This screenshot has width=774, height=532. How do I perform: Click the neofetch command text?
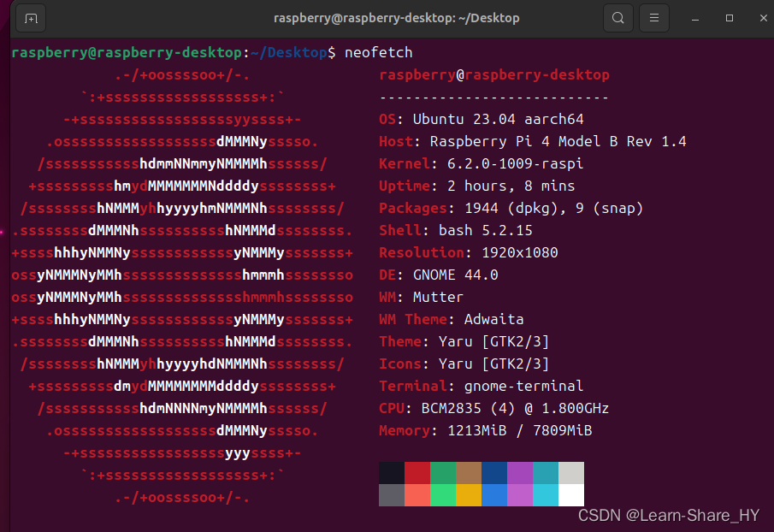378,52
